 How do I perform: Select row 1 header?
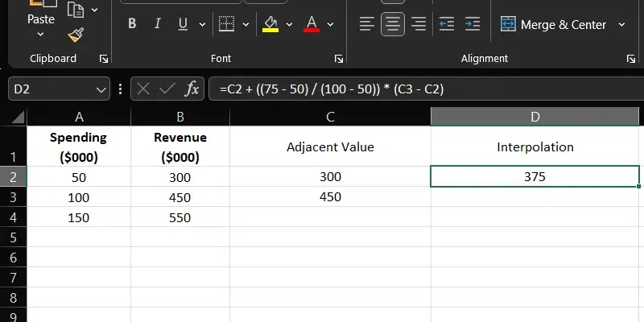[13, 147]
